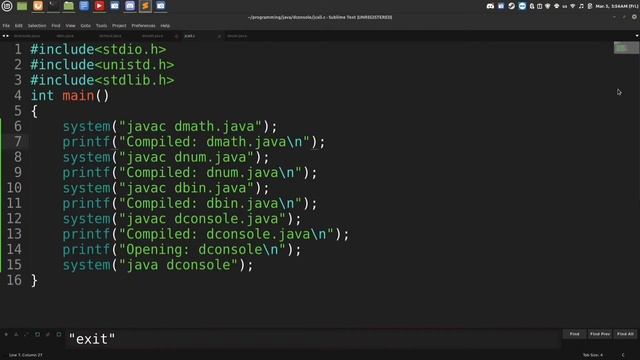Open the terminal from the panel
The image size is (640, 360).
click(x=53, y=6)
